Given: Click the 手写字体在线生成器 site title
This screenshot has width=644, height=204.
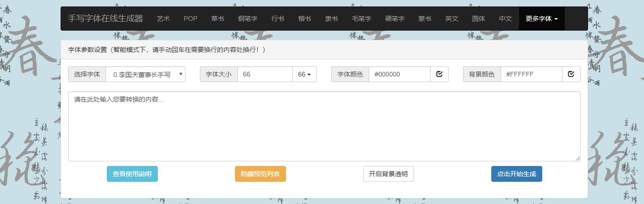Looking at the screenshot, I should click(x=105, y=19).
